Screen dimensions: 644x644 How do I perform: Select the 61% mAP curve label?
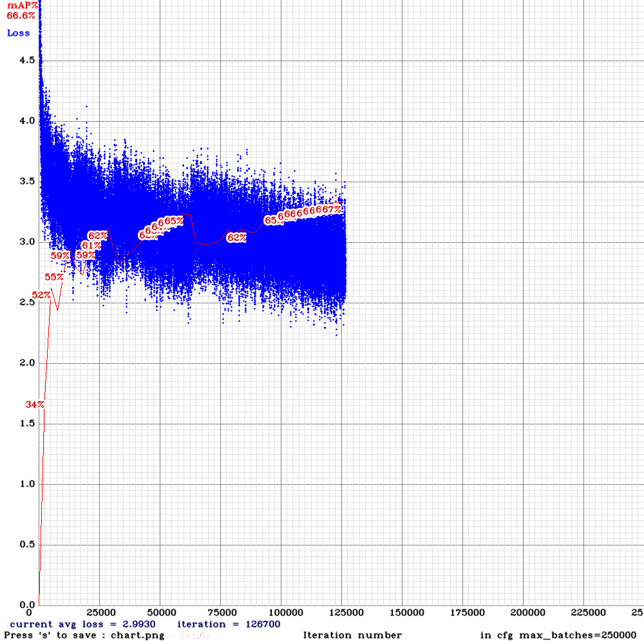[92, 246]
